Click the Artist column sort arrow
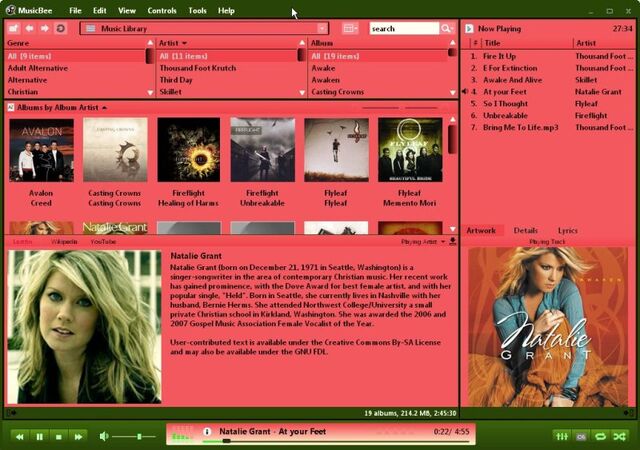 tap(184, 43)
